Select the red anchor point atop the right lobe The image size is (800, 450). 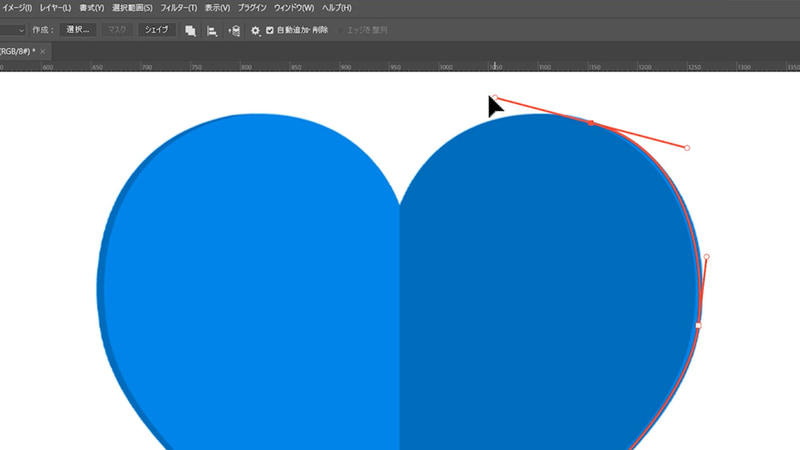coord(591,123)
